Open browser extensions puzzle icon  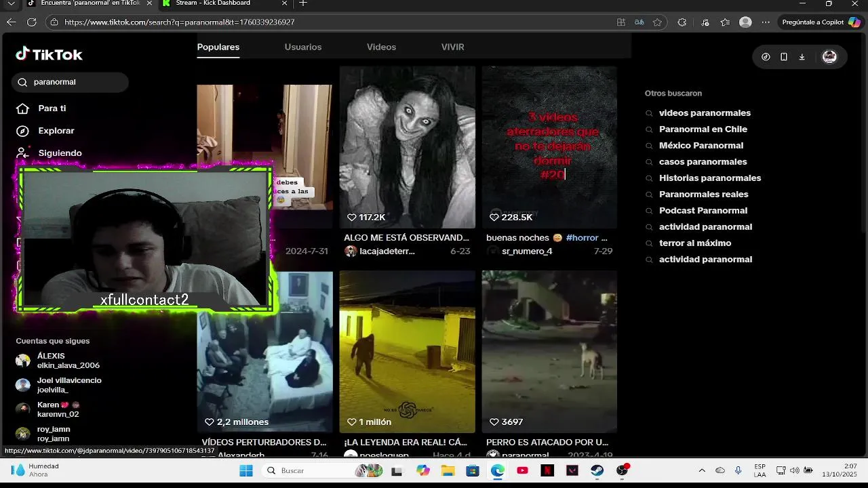(x=682, y=22)
